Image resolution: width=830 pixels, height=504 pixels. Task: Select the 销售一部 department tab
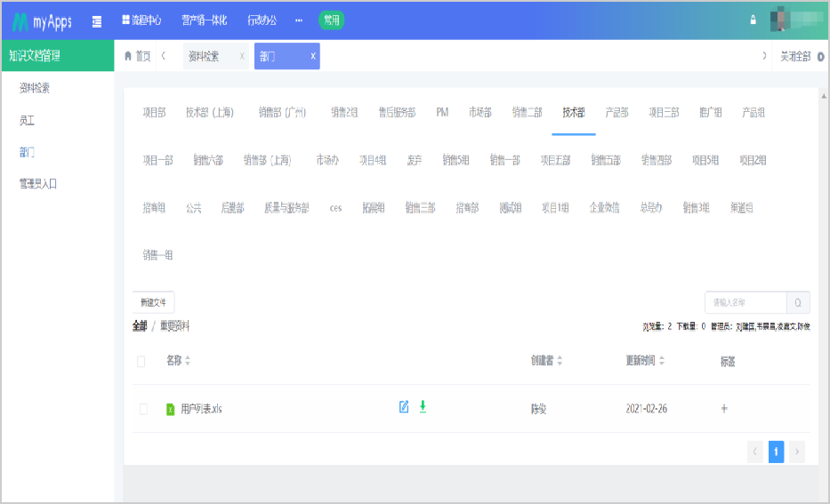point(505,160)
